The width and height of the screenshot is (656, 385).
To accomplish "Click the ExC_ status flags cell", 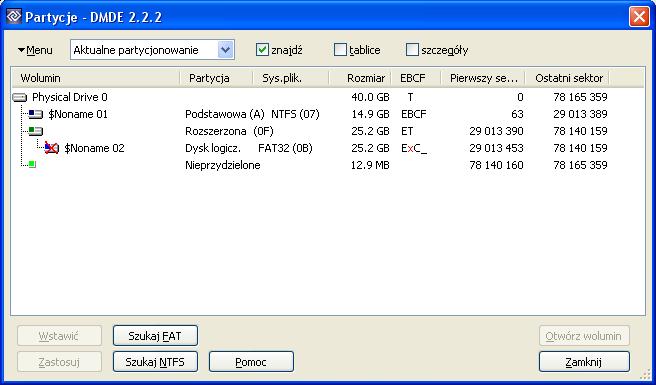I will click(x=414, y=149).
